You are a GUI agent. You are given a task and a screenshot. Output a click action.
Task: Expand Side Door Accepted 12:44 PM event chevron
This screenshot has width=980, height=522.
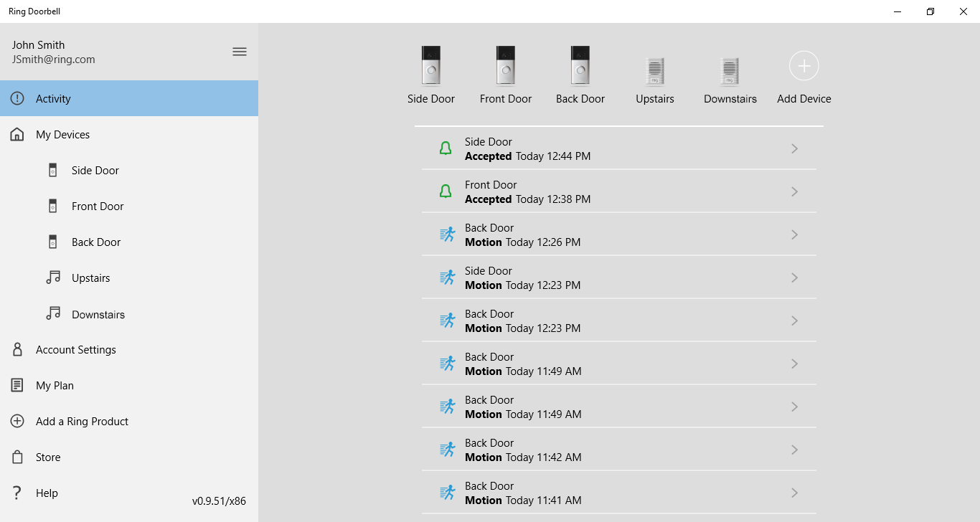coord(794,148)
